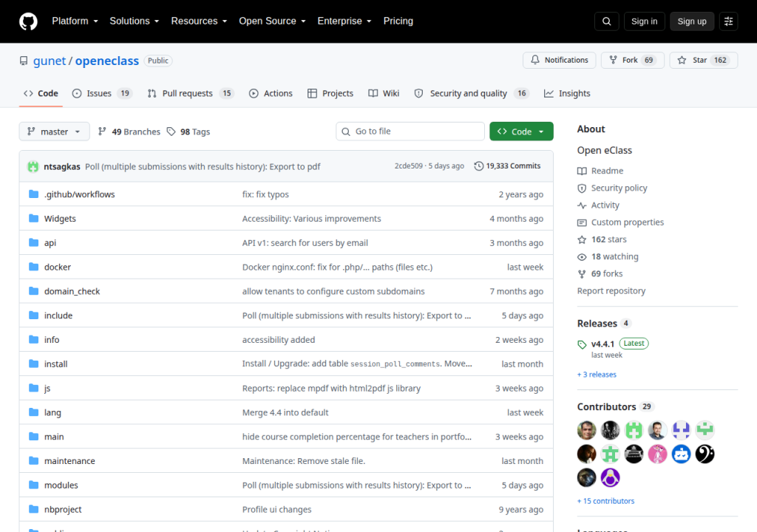Image resolution: width=757 pixels, height=532 pixels.
Task: Open the 2cde509 commit hash link
Action: pos(408,166)
